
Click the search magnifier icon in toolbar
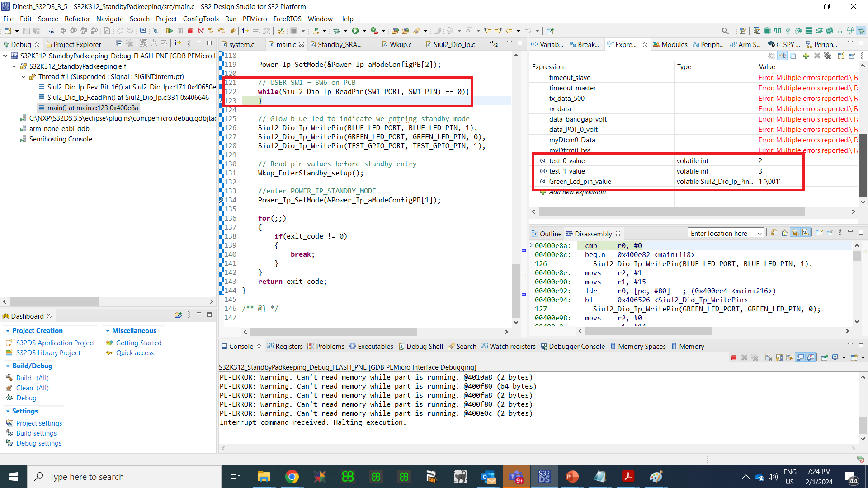725,31
